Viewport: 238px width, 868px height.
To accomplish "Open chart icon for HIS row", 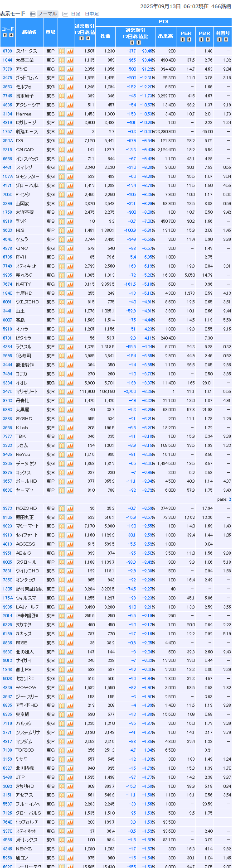I will tap(70, 230).
